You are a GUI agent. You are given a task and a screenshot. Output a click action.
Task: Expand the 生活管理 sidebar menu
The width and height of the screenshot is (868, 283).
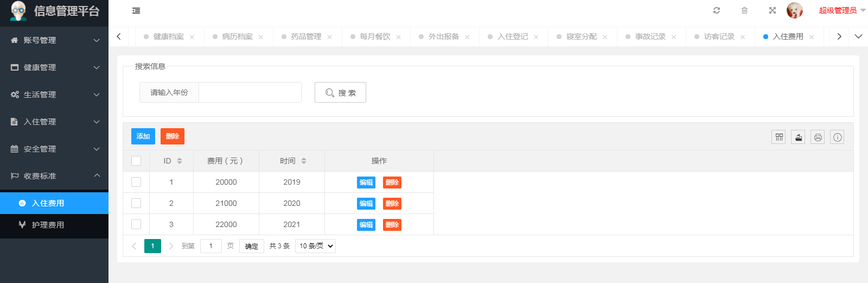54,95
